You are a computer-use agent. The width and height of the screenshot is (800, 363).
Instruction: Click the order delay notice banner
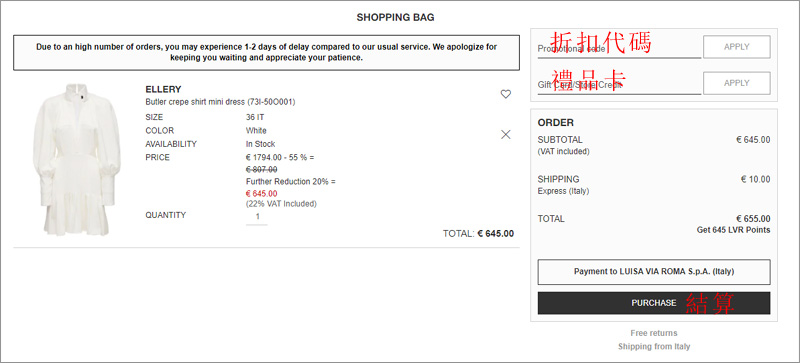266,53
